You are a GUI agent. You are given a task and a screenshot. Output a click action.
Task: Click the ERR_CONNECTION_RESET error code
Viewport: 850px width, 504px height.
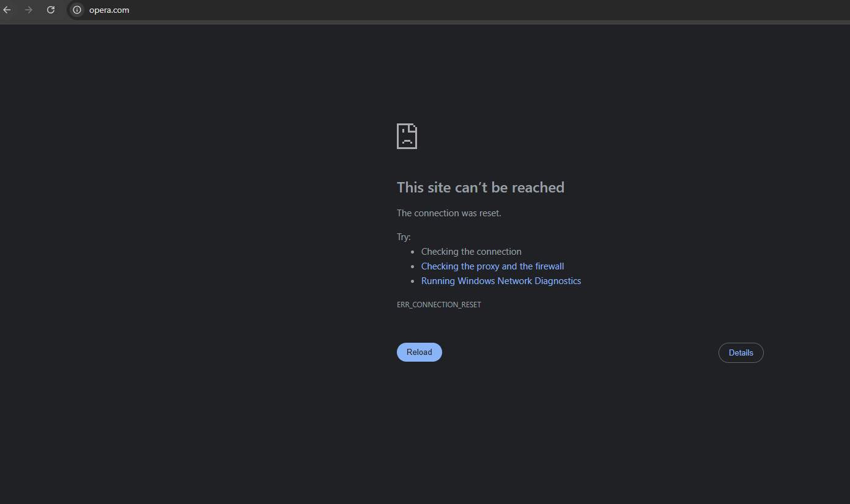coord(438,305)
